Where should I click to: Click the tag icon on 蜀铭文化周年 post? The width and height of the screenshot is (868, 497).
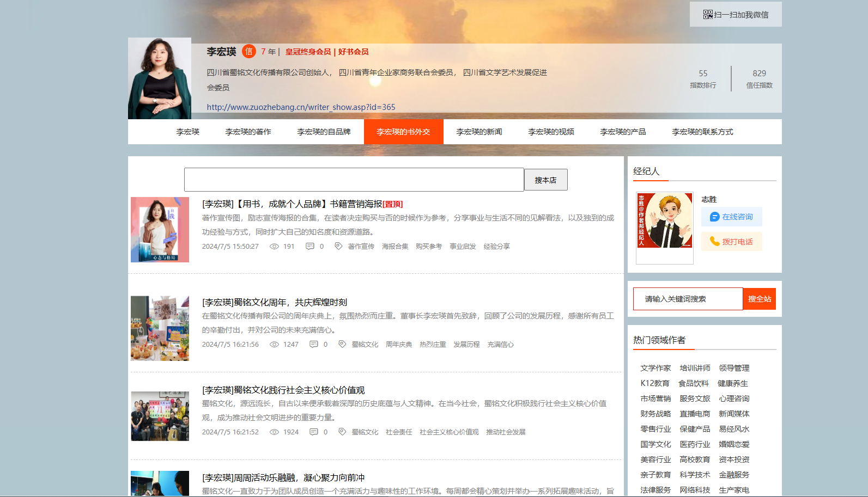(342, 344)
